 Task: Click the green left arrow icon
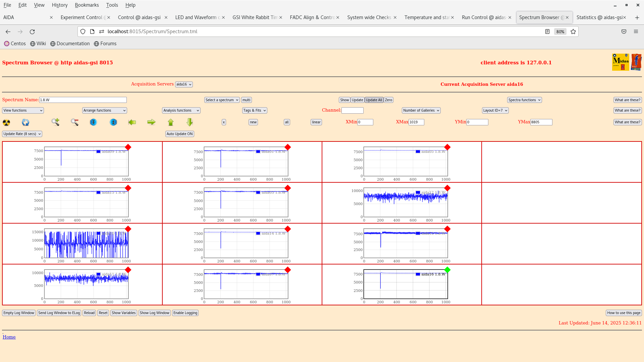pos(132,122)
